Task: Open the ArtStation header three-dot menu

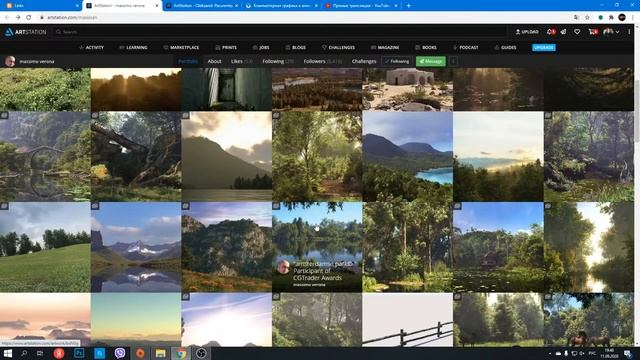Action: click(629, 32)
